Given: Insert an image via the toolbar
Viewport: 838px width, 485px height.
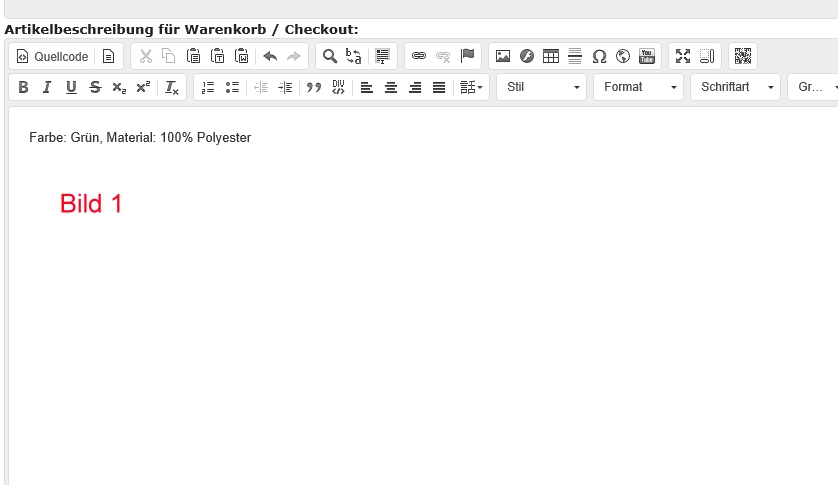Looking at the screenshot, I should pyautogui.click(x=503, y=57).
